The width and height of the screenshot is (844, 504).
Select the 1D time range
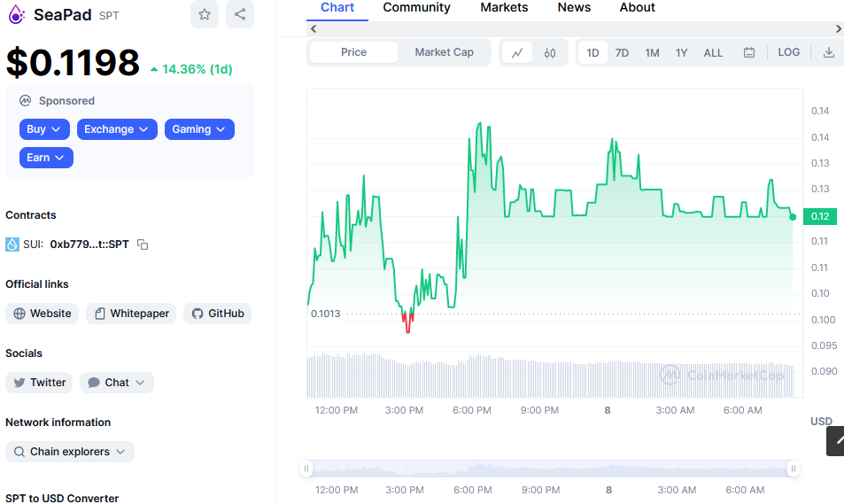[592, 53]
